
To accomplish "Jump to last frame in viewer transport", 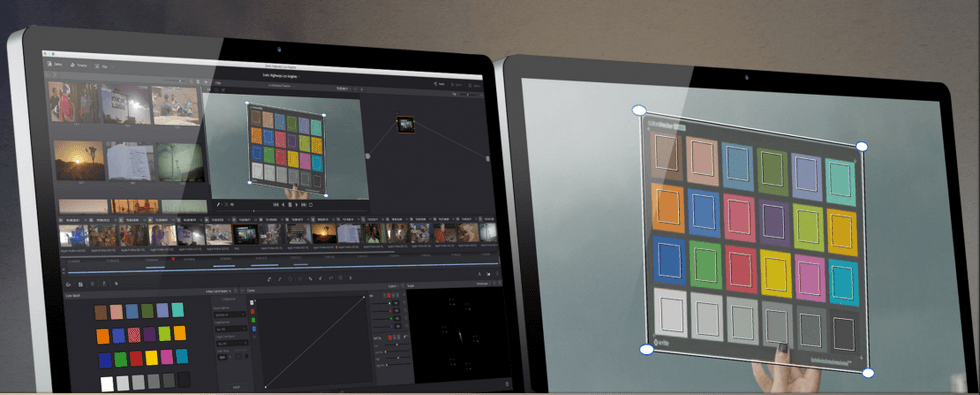I will click(304, 205).
